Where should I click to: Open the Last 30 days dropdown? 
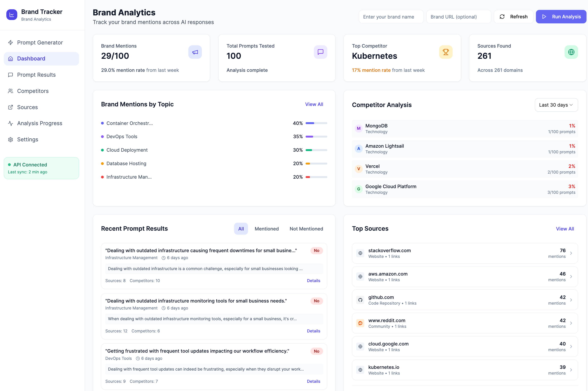[x=556, y=105]
